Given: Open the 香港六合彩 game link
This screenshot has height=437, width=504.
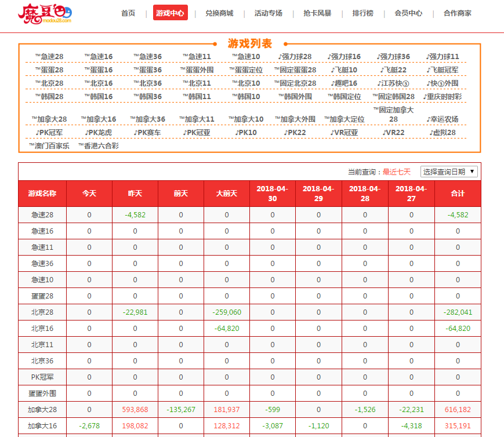Looking at the screenshot, I should click(x=98, y=146).
